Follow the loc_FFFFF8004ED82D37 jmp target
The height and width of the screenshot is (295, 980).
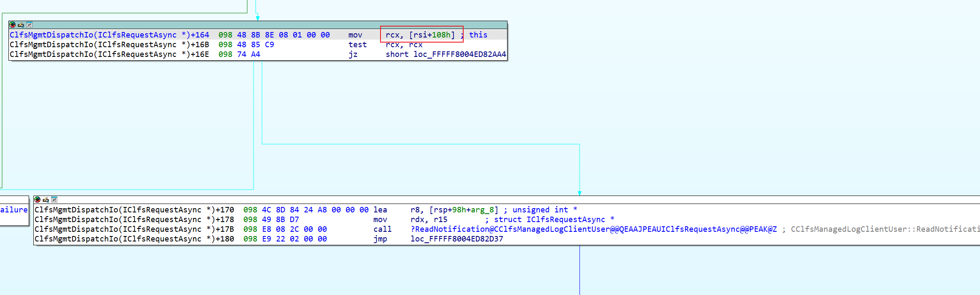[456, 239]
